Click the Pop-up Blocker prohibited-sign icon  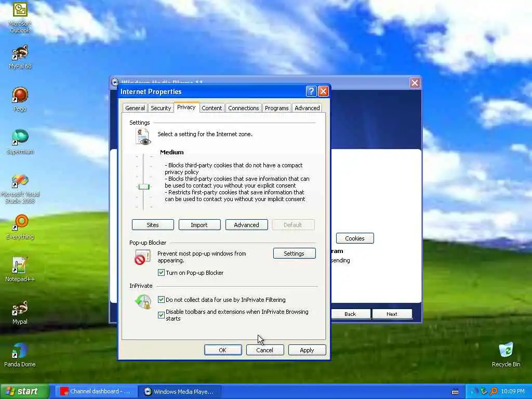point(142,257)
